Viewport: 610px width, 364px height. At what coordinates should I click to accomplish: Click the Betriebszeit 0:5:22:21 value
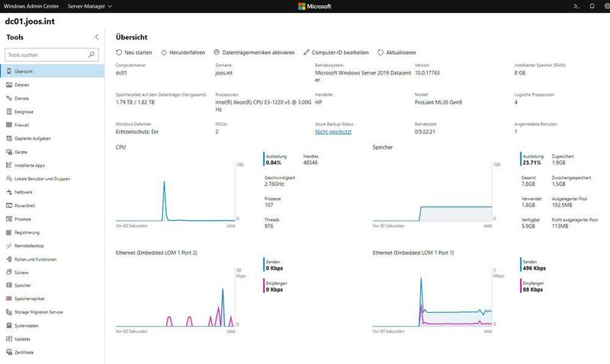425,132
